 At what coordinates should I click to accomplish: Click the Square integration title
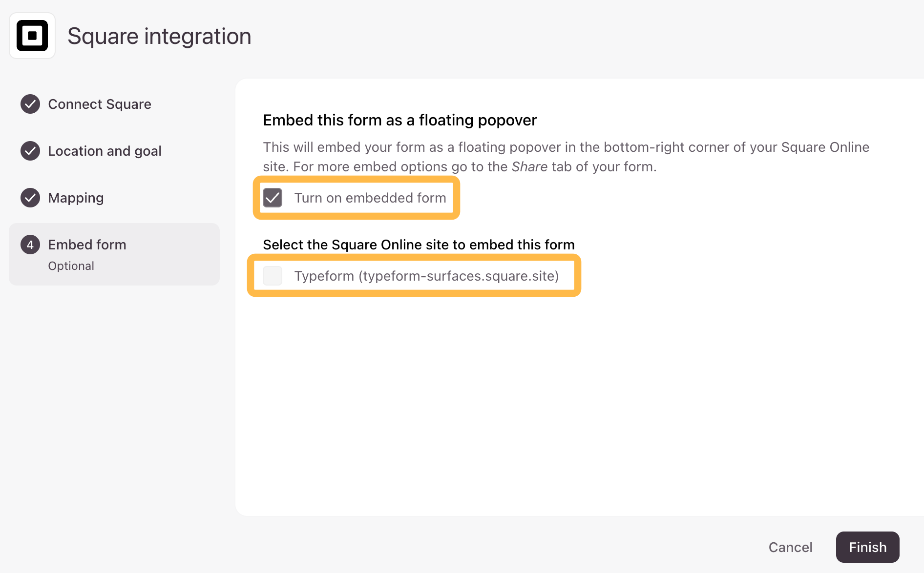[159, 36]
